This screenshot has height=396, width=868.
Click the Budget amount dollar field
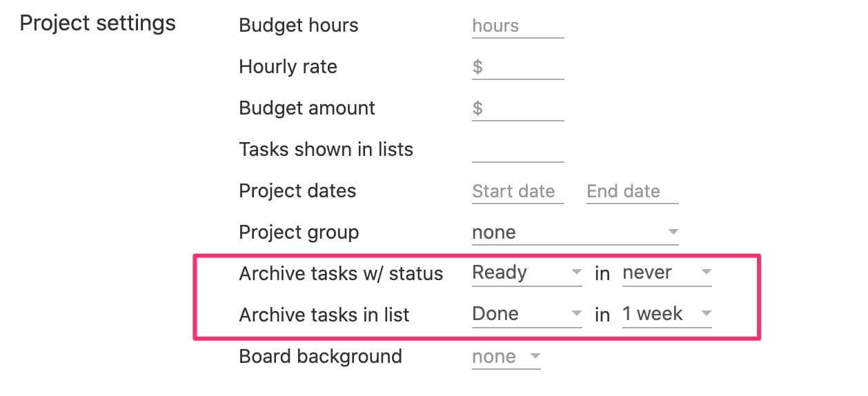(x=517, y=109)
